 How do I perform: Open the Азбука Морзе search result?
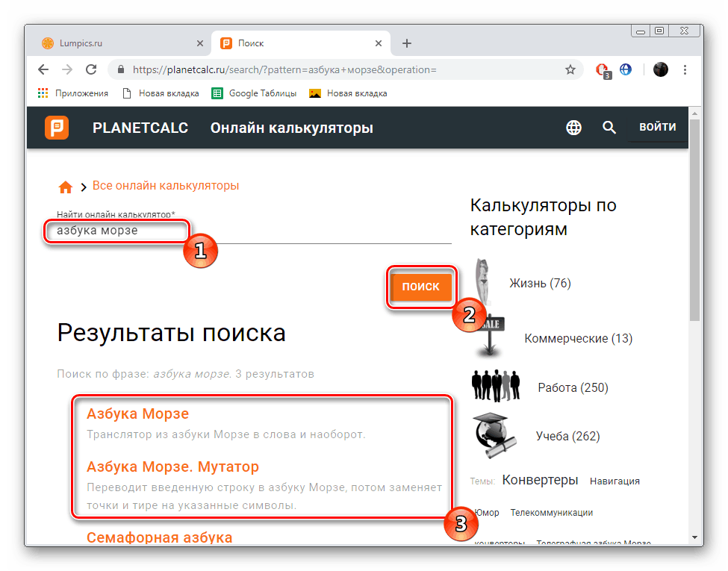coord(137,414)
